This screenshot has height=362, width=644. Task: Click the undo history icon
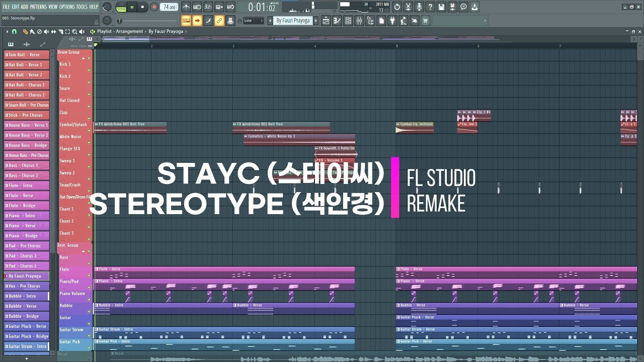397,7
